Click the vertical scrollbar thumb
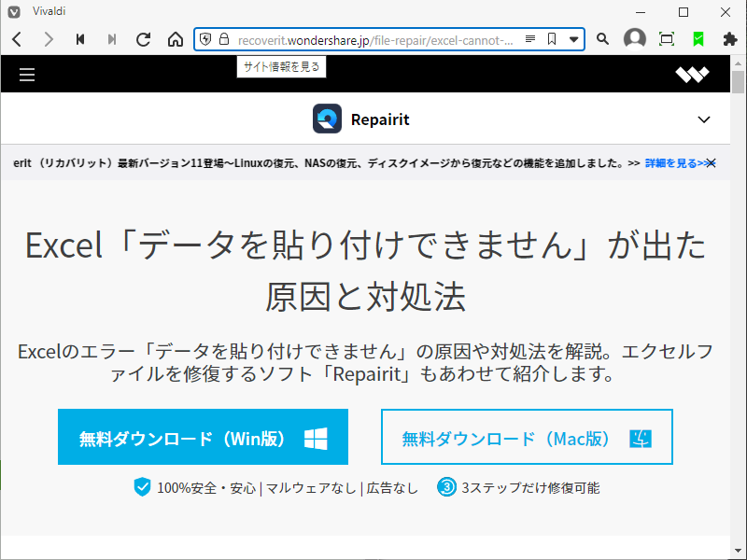The width and height of the screenshot is (747, 560). click(x=738, y=82)
